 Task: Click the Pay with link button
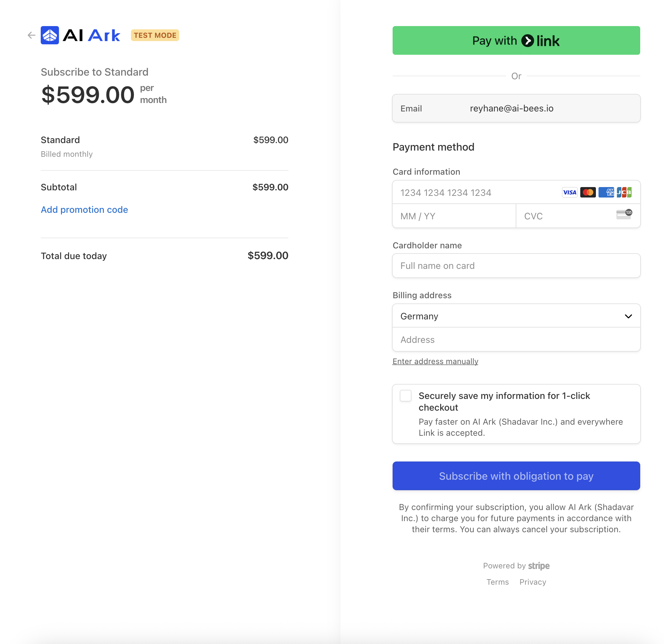click(x=516, y=40)
